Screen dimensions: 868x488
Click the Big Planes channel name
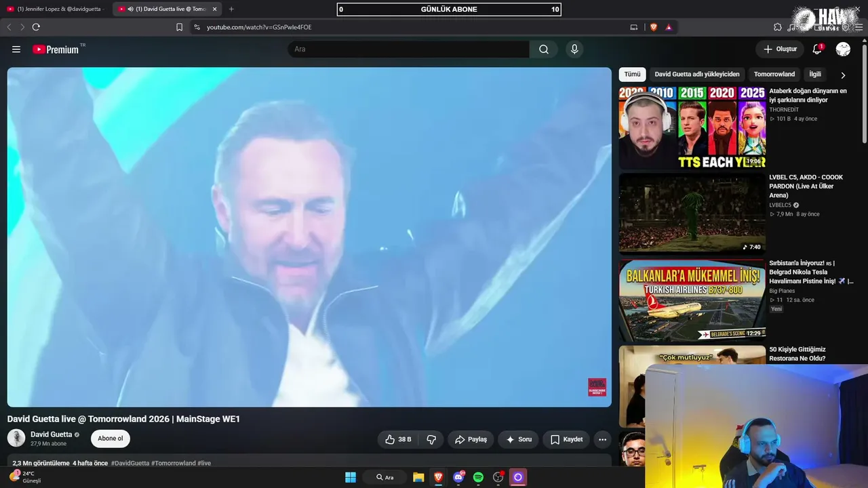(x=782, y=291)
